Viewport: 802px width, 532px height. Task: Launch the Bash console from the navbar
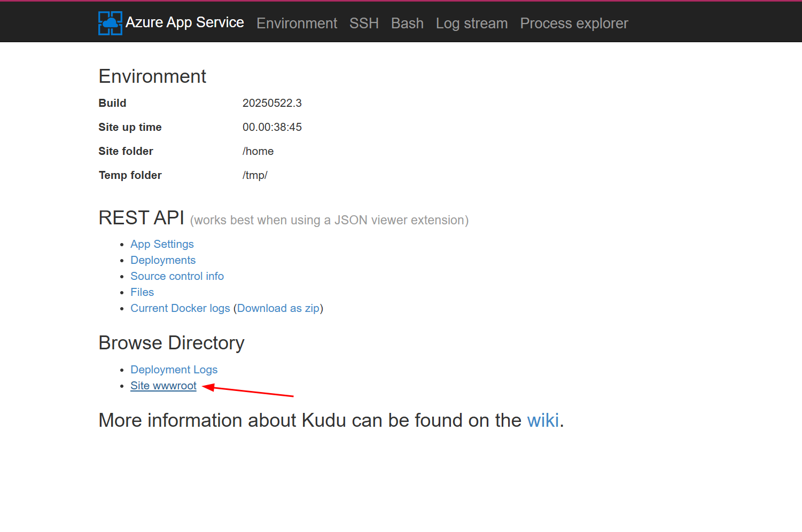pyautogui.click(x=407, y=24)
